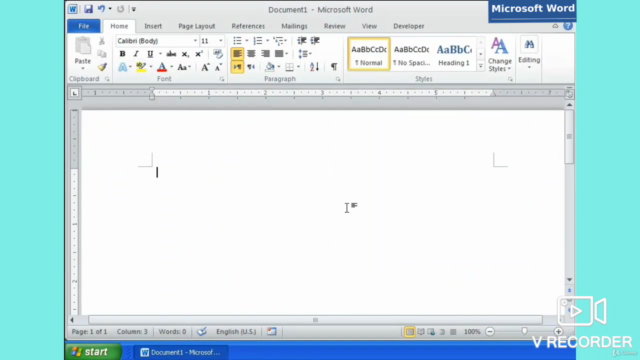The width and height of the screenshot is (640, 360).
Task: Toggle Print Layout view in status bar
Action: click(409, 332)
